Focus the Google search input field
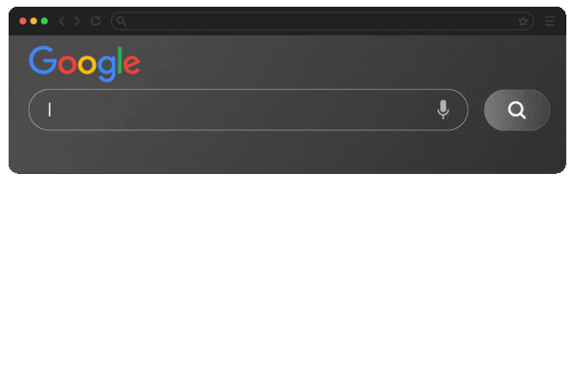The image size is (574, 392). tap(248, 110)
